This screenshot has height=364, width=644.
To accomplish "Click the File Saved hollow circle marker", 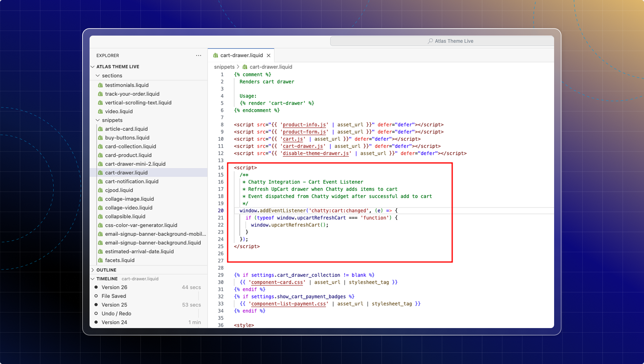I will [x=96, y=296].
